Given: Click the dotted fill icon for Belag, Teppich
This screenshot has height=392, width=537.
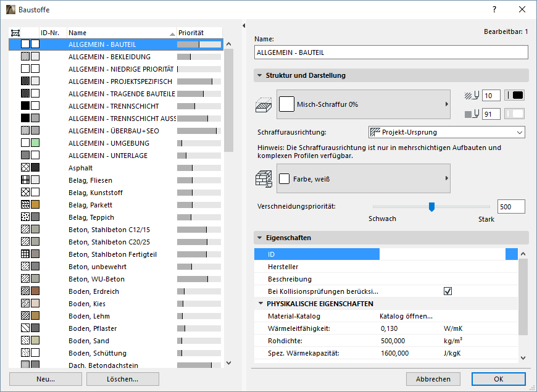Looking at the screenshot, I should (25, 217).
